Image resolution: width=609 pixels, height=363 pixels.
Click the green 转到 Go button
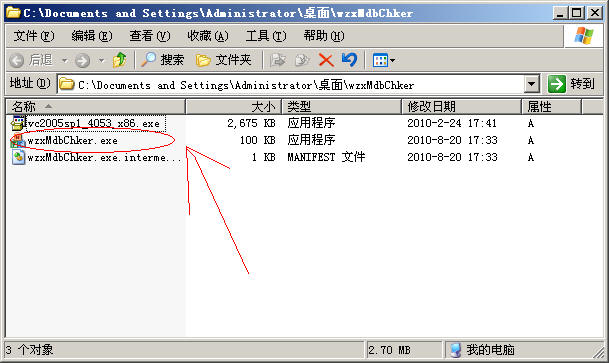571,83
